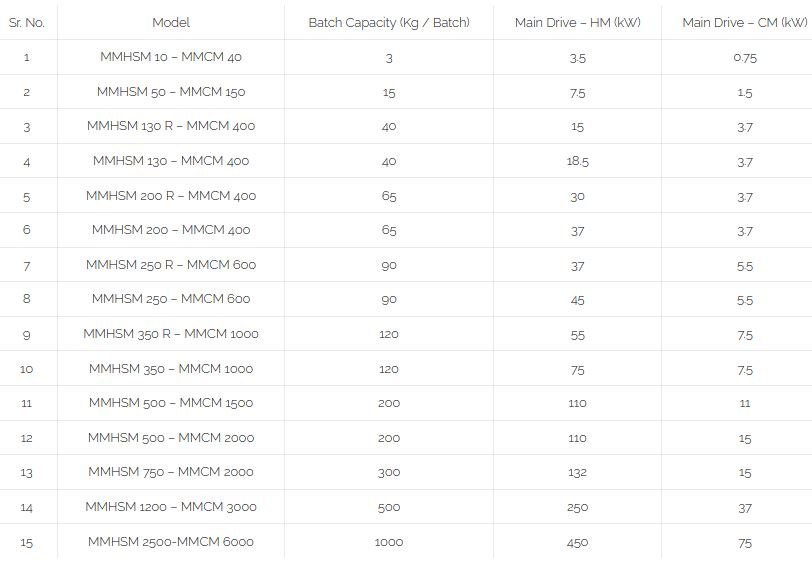Click the Main Drive – HM (kW) header

[x=577, y=22]
